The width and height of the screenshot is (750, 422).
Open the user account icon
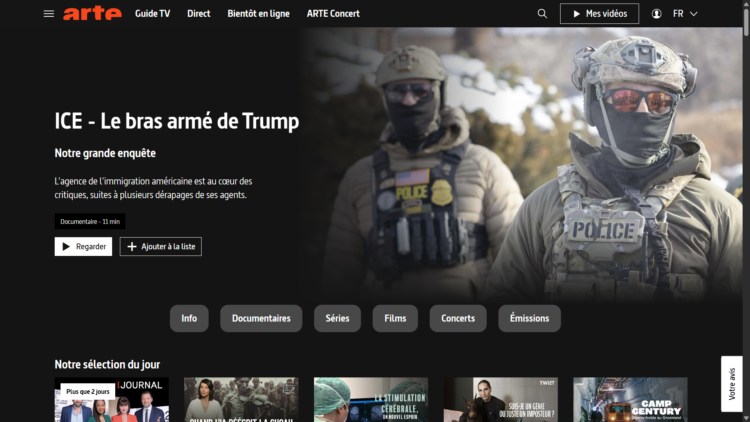coord(656,14)
